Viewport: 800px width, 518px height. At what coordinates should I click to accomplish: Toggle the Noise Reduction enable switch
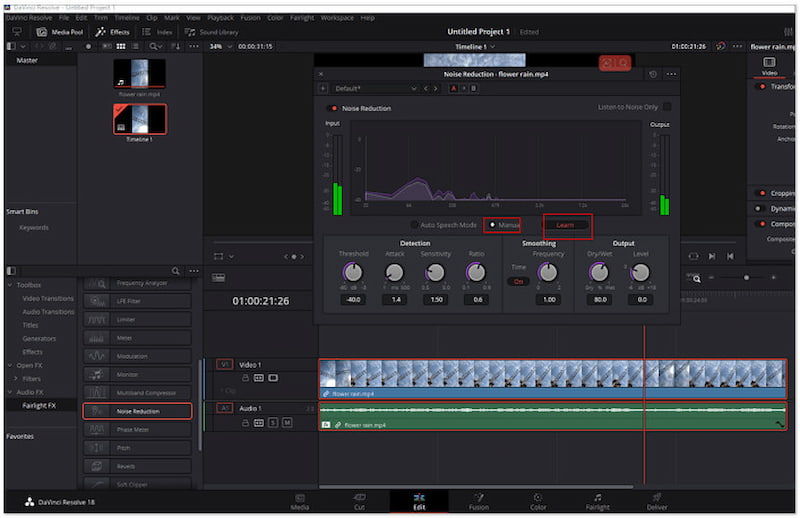pyautogui.click(x=332, y=108)
